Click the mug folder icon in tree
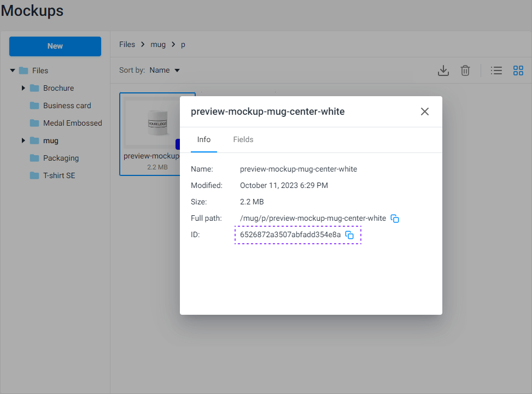The height and width of the screenshot is (394, 532). coord(34,140)
